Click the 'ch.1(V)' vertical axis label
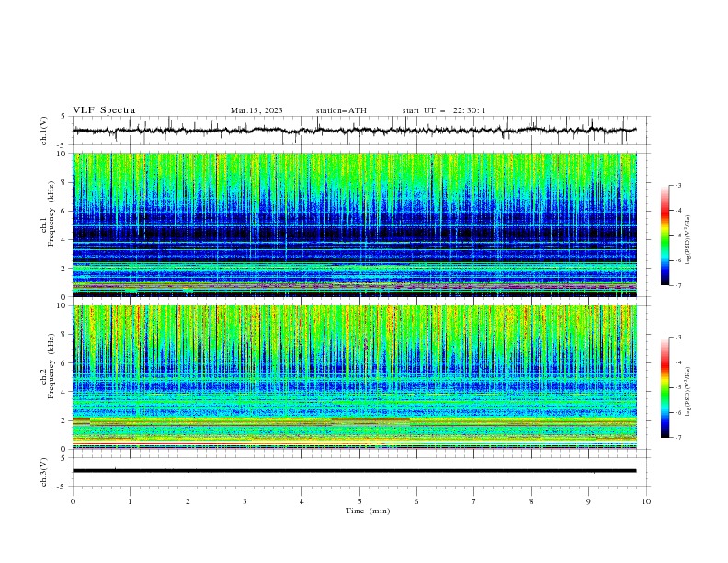Viewport: 728px width, 563px height. point(44,131)
